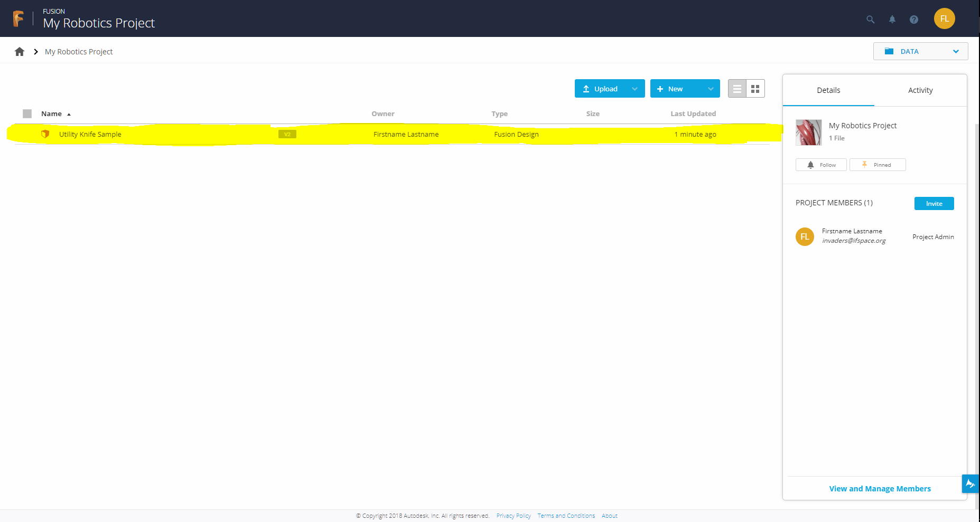Click the Fusion logo icon
Screen dimensions: 980x522
click(18, 19)
